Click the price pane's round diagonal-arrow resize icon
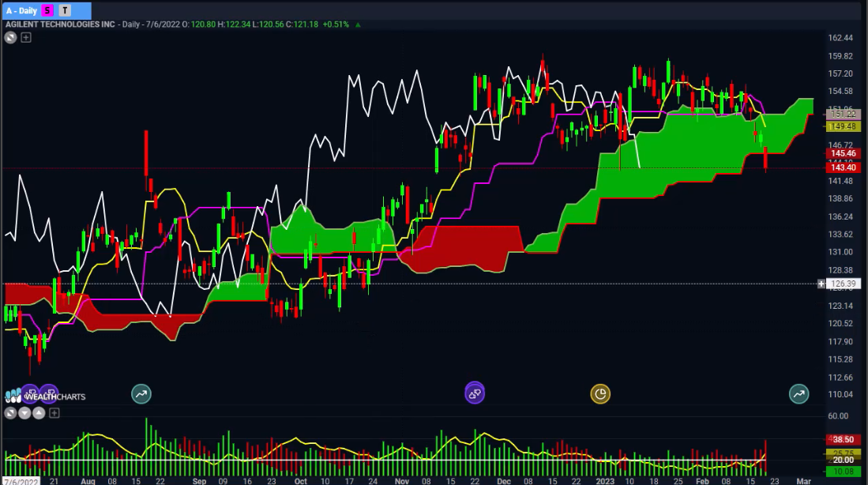868x485 pixels. click(10, 38)
